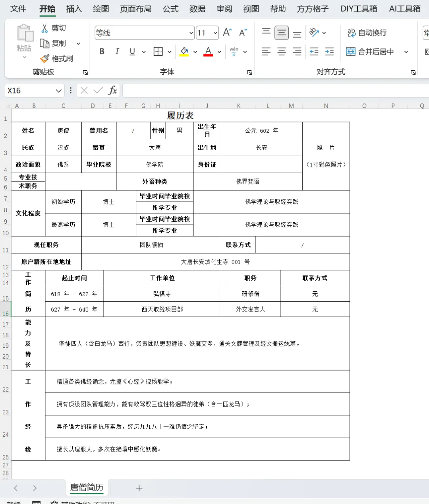429x504 pixels.
Task: Decrease indent
Action: coord(314,51)
